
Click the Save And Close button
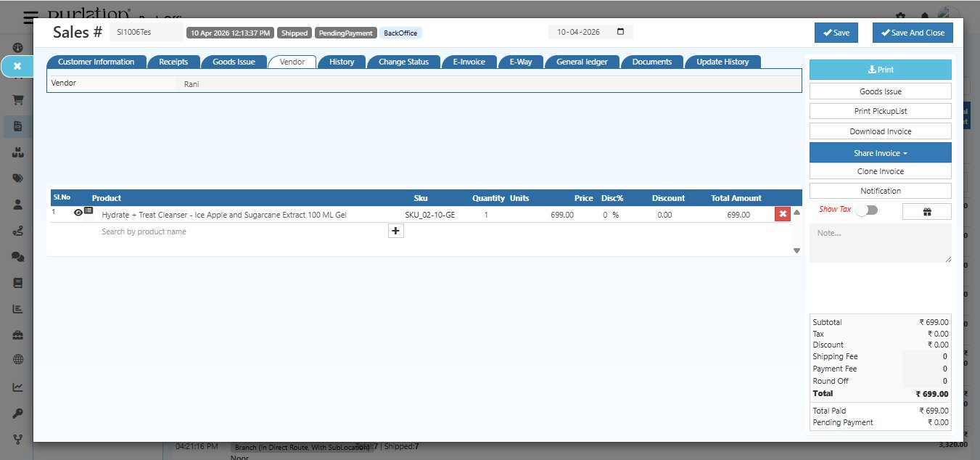coord(912,33)
